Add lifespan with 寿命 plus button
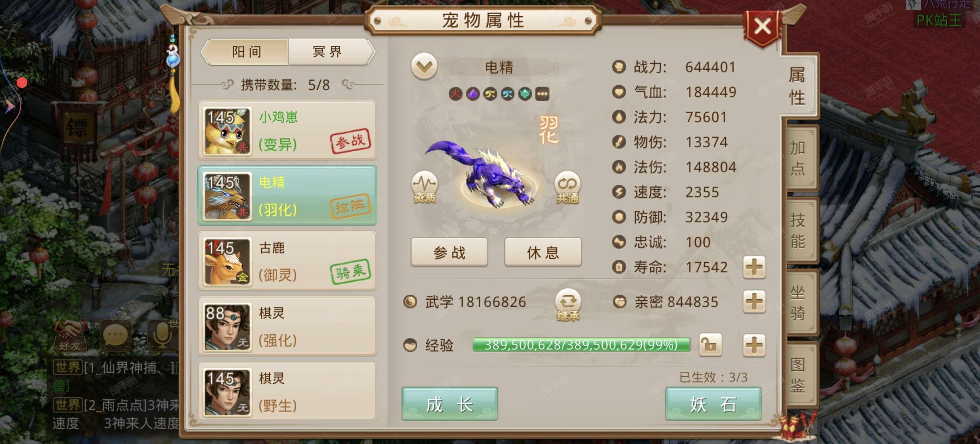This screenshot has width=980, height=444. [x=754, y=267]
